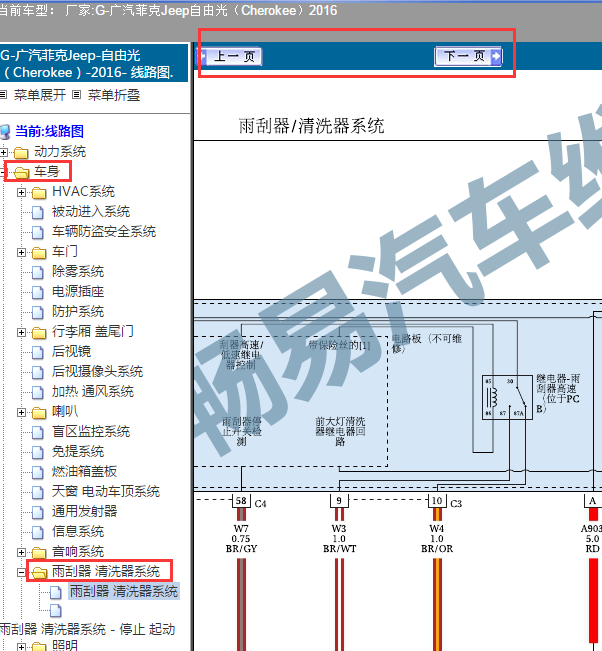
Task: Expand the 行李厢 盖尾门 node
Action: 22,333
